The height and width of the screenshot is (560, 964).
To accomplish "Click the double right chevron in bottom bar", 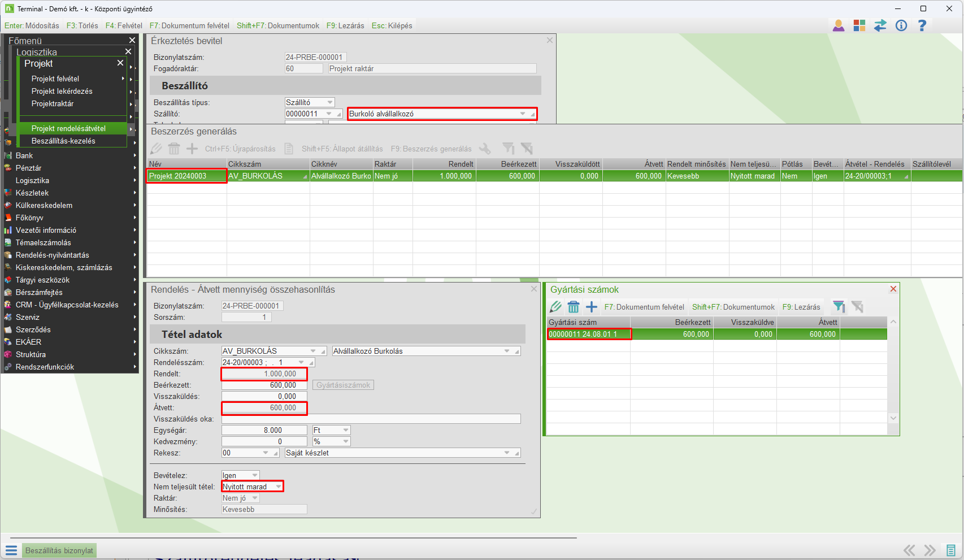I will pyautogui.click(x=930, y=550).
